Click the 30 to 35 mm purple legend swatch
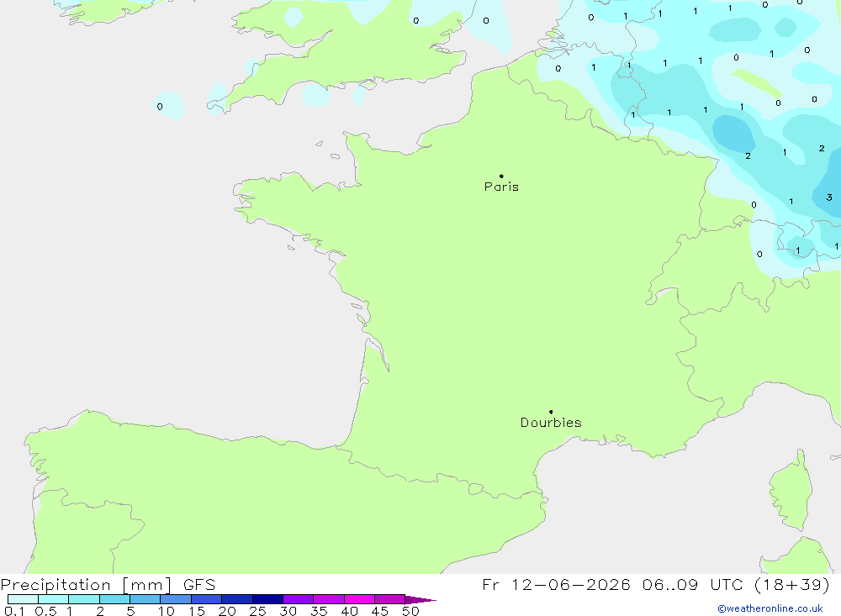Image resolution: width=841 pixels, height=616 pixels. 298,599
